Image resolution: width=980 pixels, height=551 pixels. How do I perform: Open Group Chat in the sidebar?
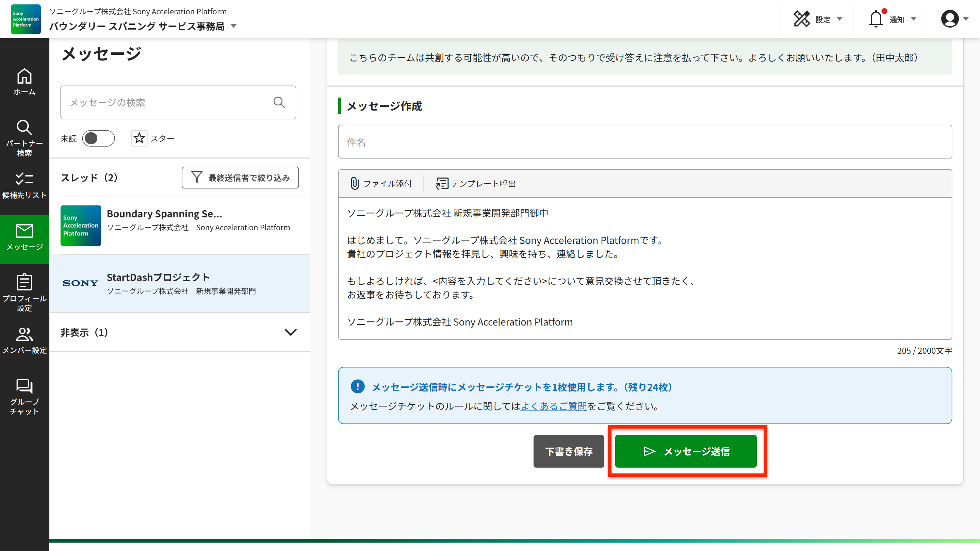(x=24, y=396)
